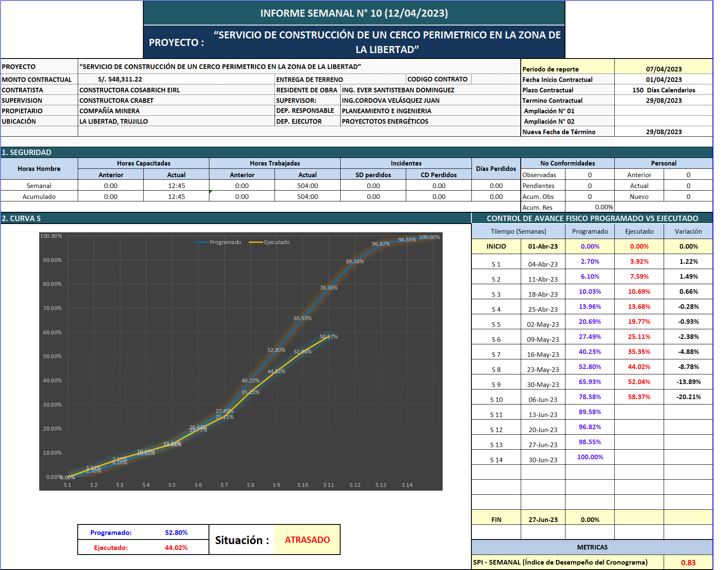Click the residente name ING. EVER SANTISTEBAN DOMINGUEZ
The height and width of the screenshot is (570, 728).
[398, 90]
